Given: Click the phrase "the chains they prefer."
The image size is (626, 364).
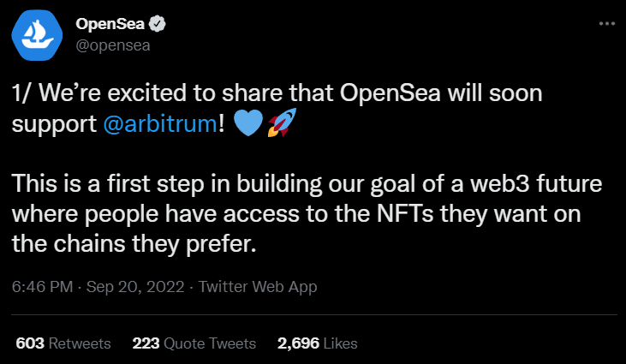Looking at the screenshot, I should [x=134, y=244].
